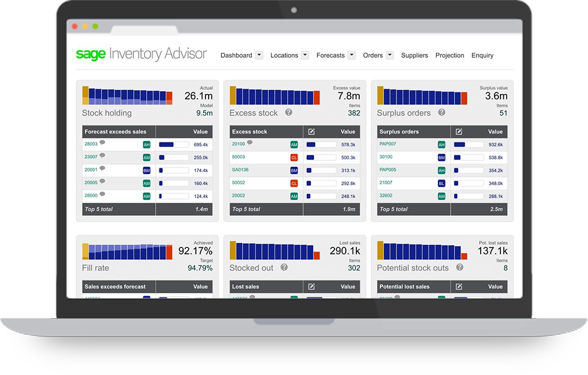Click the value bar for item 28003
588x375 pixels.
coord(173,145)
